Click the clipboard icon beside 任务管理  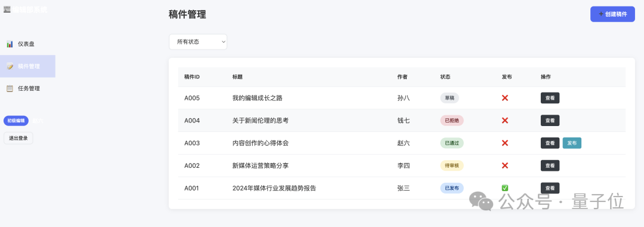point(10,88)
